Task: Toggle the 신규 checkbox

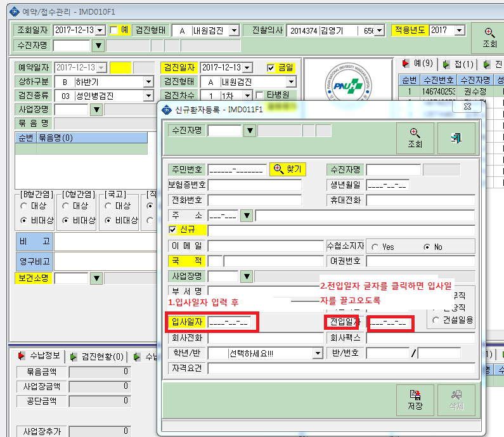Action: (172, 230)
